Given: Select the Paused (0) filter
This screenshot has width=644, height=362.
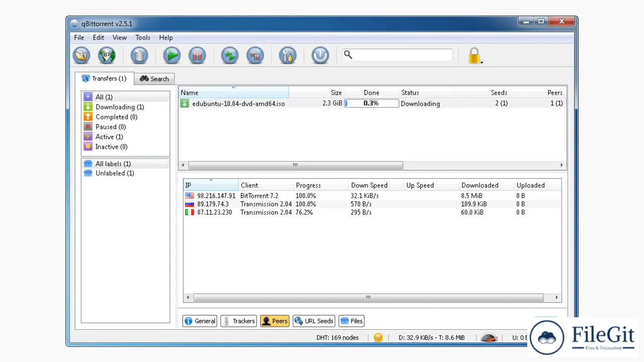Looking at the screenshot, I should click(x=125, y=127).
